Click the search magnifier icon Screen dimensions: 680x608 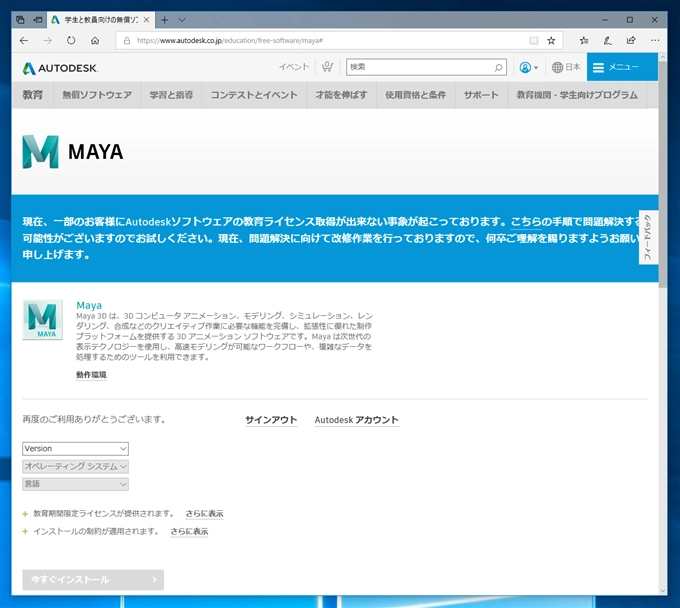pos(498,67)
